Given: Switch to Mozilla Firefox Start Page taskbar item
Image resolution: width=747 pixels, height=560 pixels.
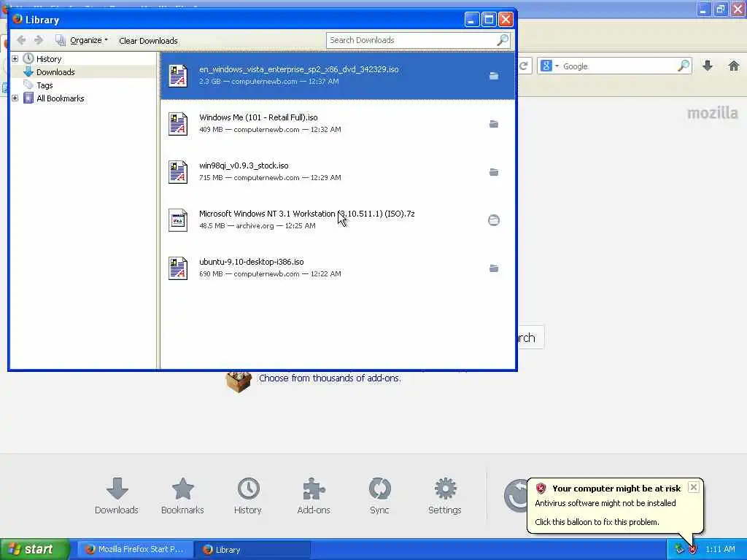Looking at the screenshot, I should 135,550.
